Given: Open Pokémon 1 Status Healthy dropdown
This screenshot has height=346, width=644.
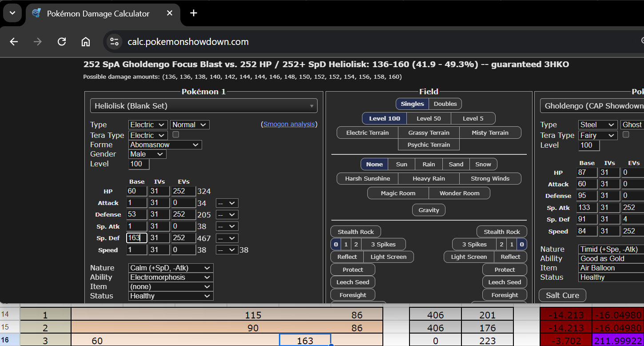Looking at the screenshot, I should point(171,296).
